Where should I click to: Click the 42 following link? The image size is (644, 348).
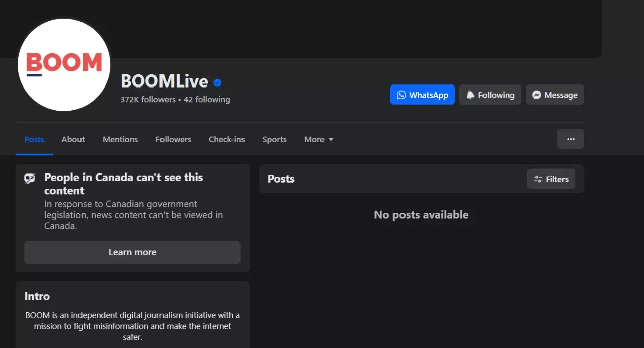[207, 100]
